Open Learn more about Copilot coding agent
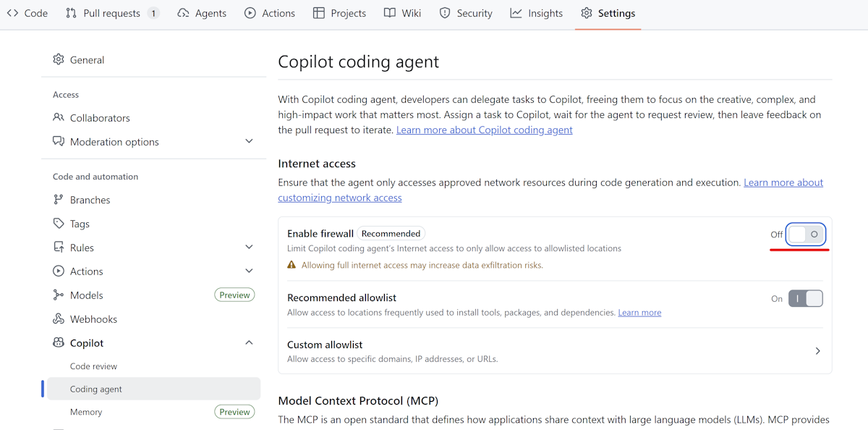The image size is (868, 430). (484, 130)
